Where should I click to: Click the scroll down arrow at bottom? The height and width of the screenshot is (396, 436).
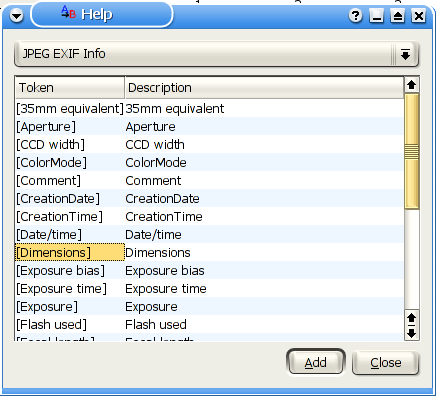tap(412, 333)
